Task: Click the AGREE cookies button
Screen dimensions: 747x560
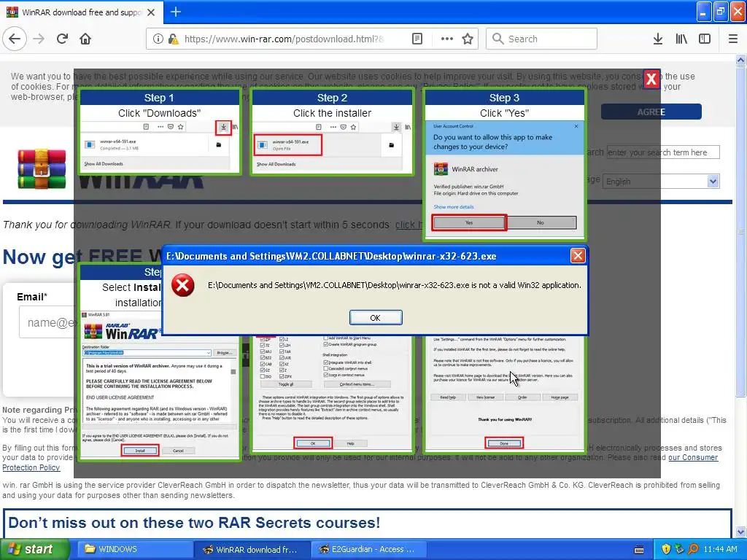Action: tap(651, 112)
